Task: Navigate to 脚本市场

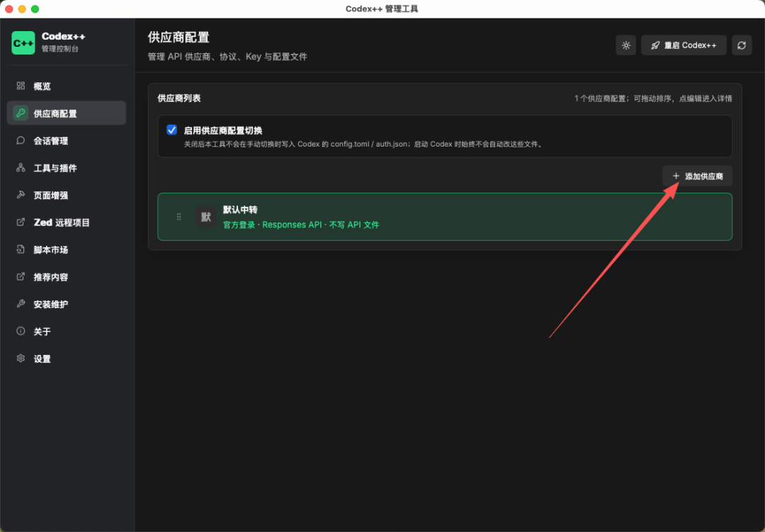Action: pos(67,250)
